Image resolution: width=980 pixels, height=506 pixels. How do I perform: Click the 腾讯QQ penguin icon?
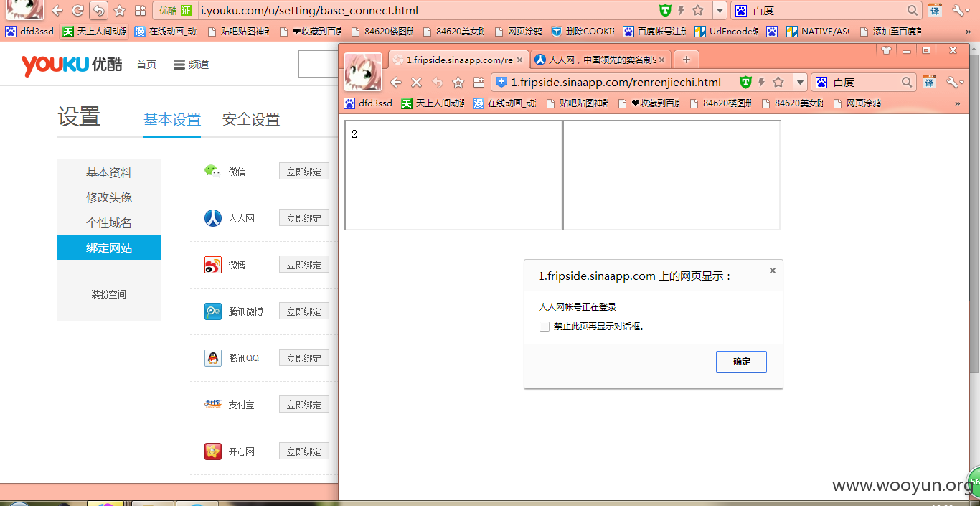(x=213, y=358)
